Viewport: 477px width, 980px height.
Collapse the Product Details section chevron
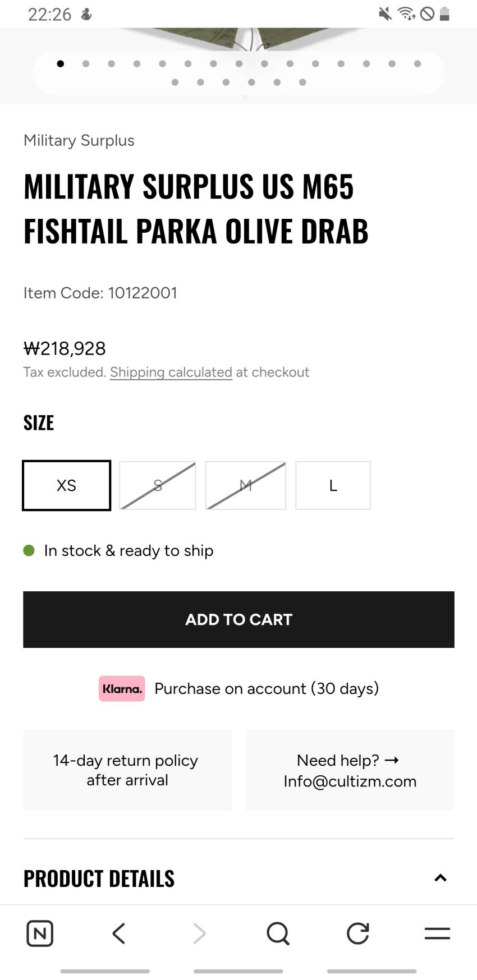(x=441, y=878)
